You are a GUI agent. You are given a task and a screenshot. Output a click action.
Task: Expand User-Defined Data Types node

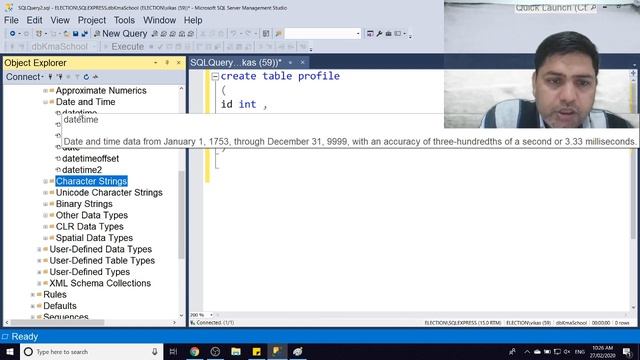pos(39,249)
